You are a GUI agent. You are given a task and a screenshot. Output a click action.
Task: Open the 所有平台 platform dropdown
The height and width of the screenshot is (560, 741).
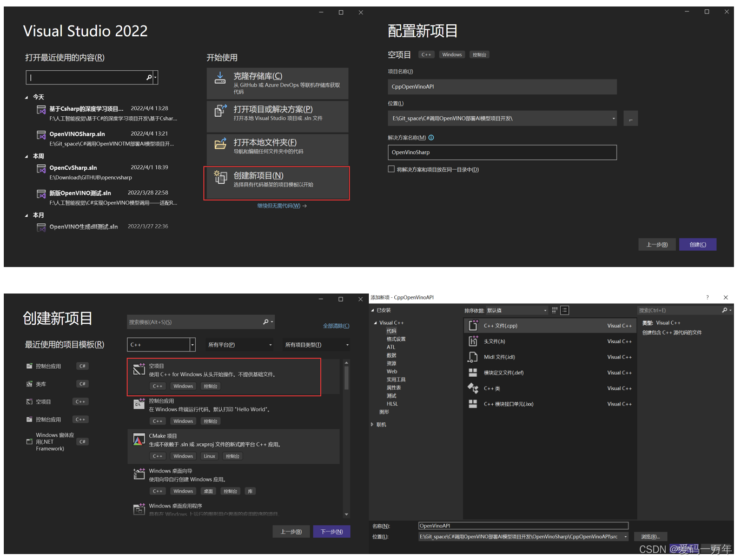pyautogui.click(x=240, y=344)
